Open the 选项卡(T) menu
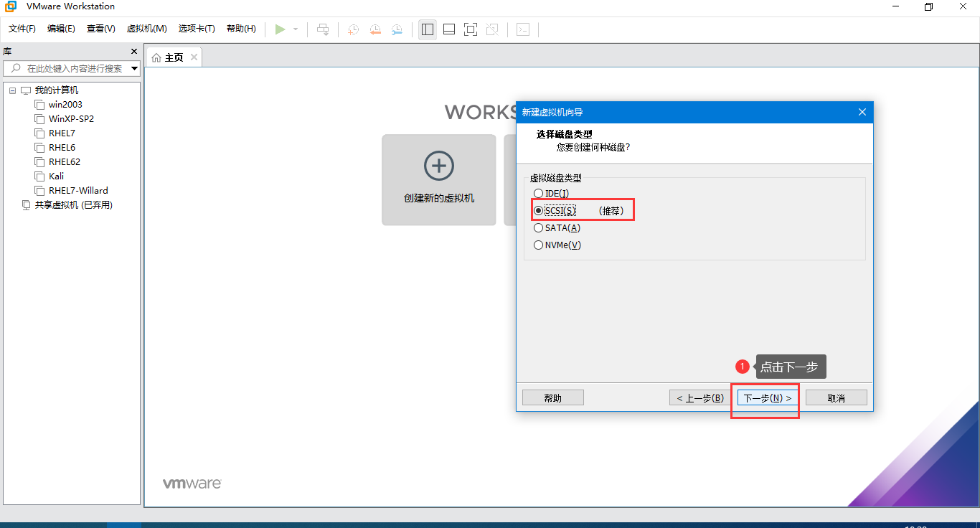The width and height of the screenshot is (980, 528). pyautogui.click(x=197, y=29)
